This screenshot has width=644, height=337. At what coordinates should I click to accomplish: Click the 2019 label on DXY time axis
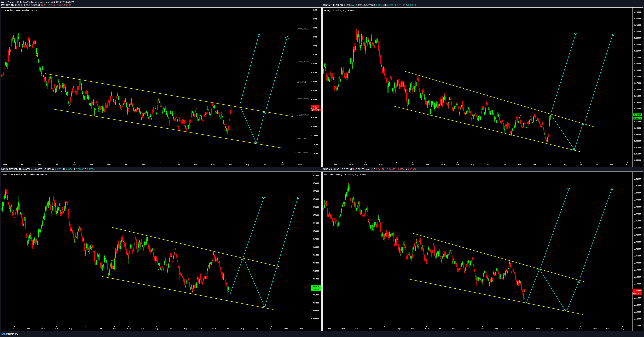[x=108, y=165]
